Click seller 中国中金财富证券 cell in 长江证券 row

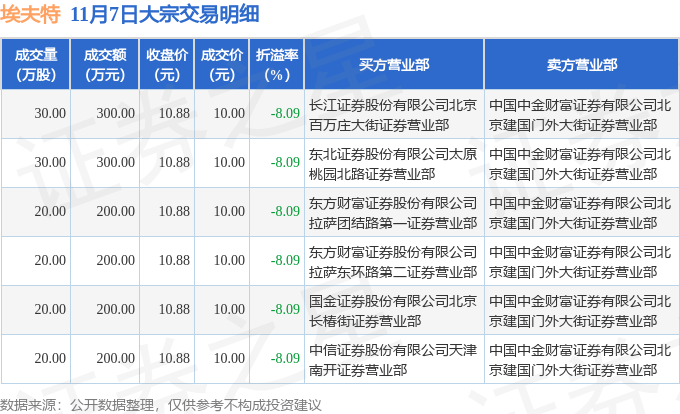tap(580, 115)
